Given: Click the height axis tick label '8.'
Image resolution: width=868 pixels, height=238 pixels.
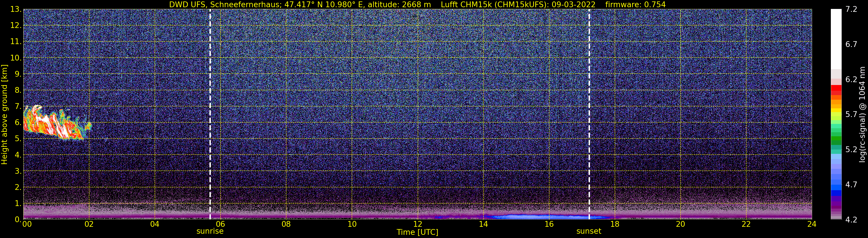Looking at the screenshot, I should (x=18, y=90).
